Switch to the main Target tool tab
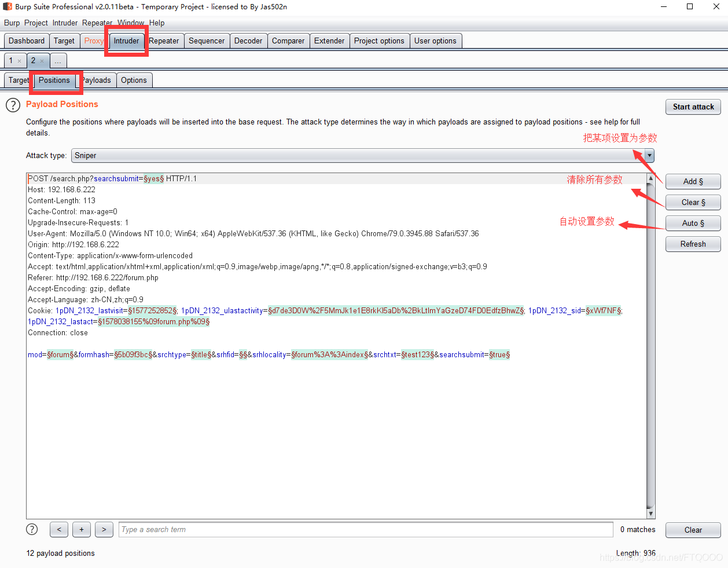Image resolution: width=728 pixels, height=568 pixels. click(x=64, y=41)
